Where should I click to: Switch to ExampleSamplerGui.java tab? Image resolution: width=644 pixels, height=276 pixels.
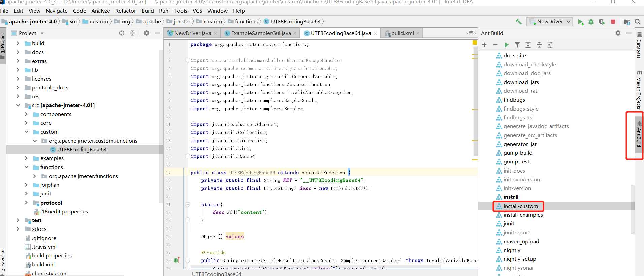click(261, 33)
